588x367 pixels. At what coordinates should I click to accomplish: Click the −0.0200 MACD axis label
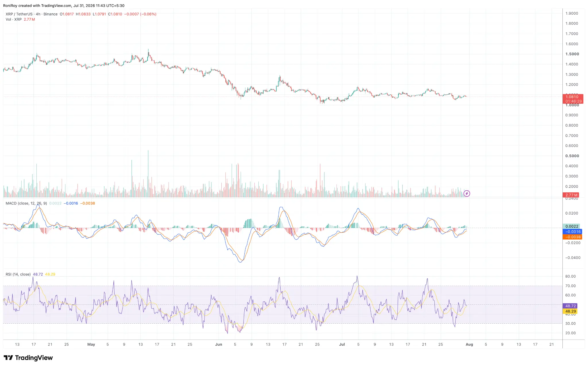573,243
